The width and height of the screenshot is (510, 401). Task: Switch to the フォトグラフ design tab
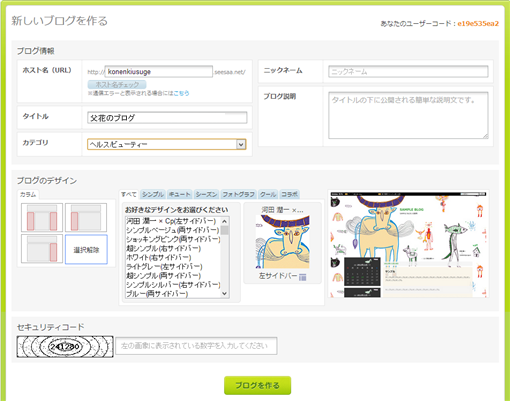[x=238, y=194]
